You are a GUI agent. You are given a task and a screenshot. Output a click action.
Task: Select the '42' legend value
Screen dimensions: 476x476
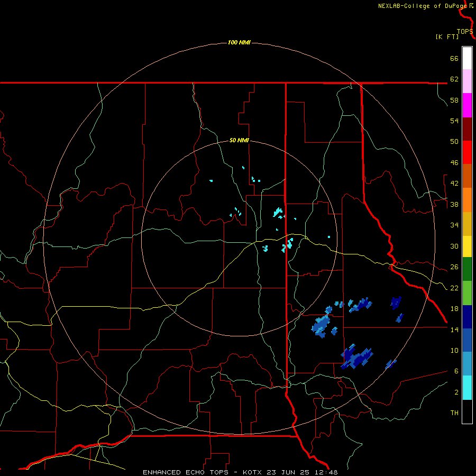click(x=454, y=184)
